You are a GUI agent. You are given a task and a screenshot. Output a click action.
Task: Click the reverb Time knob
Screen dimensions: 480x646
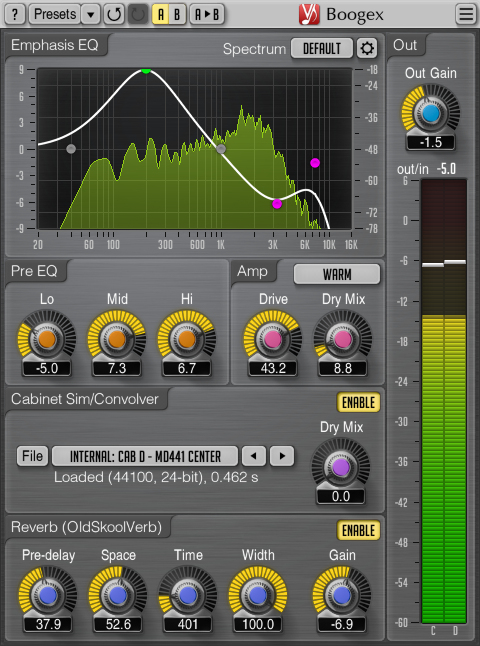188,595
